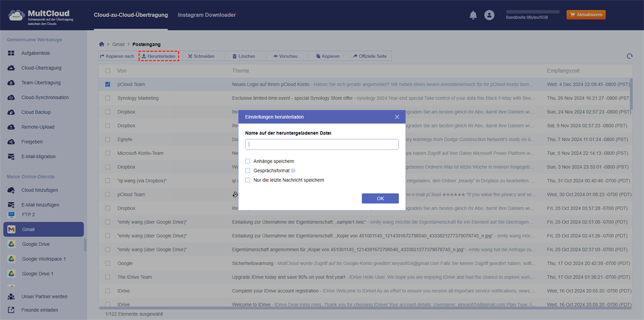Check the Egnyte row checkbox
The height and width of the screenshot is (320, 644).
108,140
